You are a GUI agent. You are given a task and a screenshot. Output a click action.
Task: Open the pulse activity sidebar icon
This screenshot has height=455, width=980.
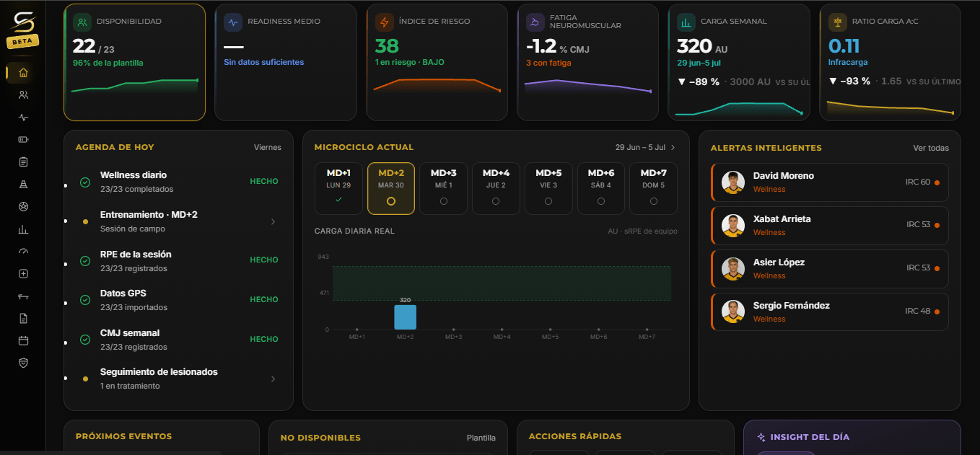pyautogui.click(x=23, y=117)
